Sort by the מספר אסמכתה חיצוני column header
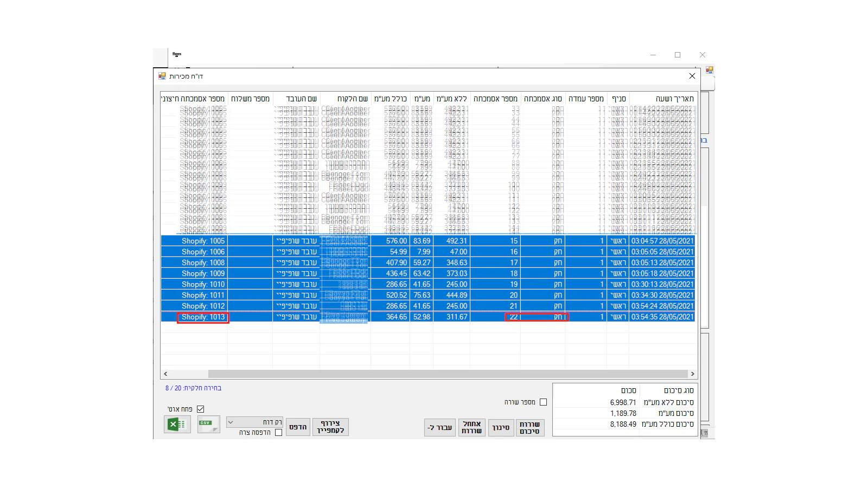Viewport: 868px width, 488px height. pos(194,99)
